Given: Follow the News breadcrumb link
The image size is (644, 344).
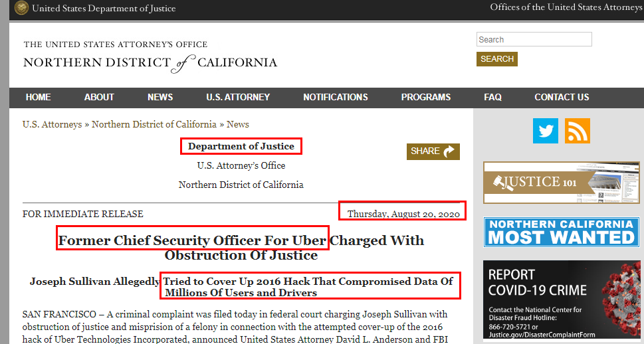Looking at the screenshot, I should click(x=238, y=124).
